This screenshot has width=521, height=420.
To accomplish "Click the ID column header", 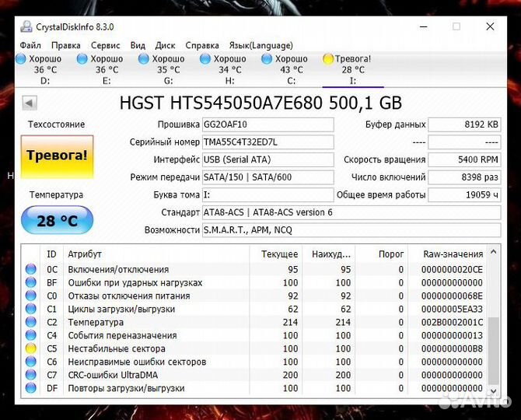I will point(51,254).
